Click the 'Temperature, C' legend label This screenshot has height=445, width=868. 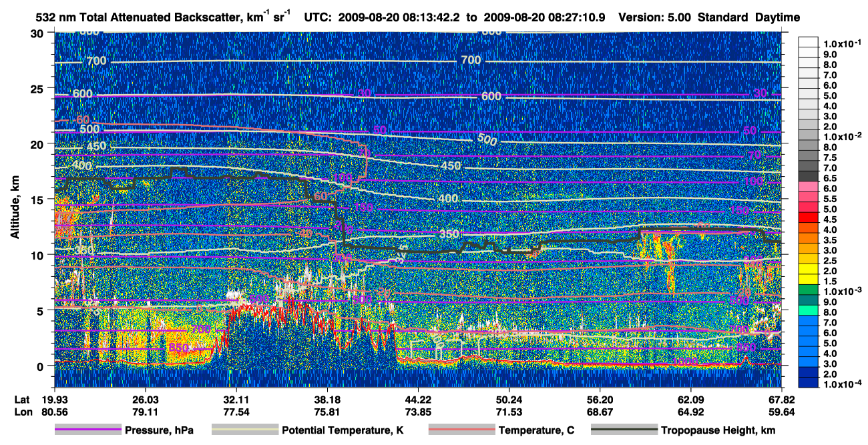[536, 431]
